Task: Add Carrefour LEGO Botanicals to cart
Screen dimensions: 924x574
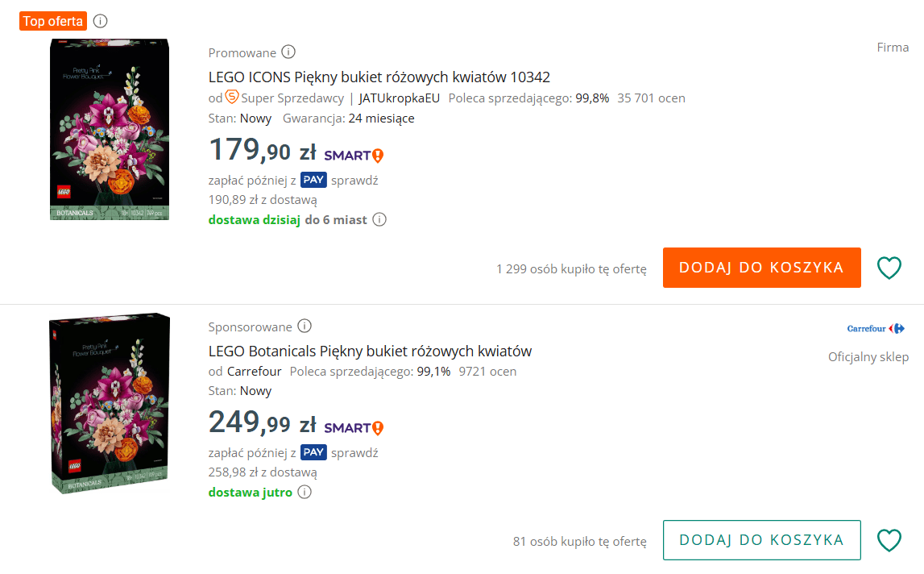Action: (761, 540)
